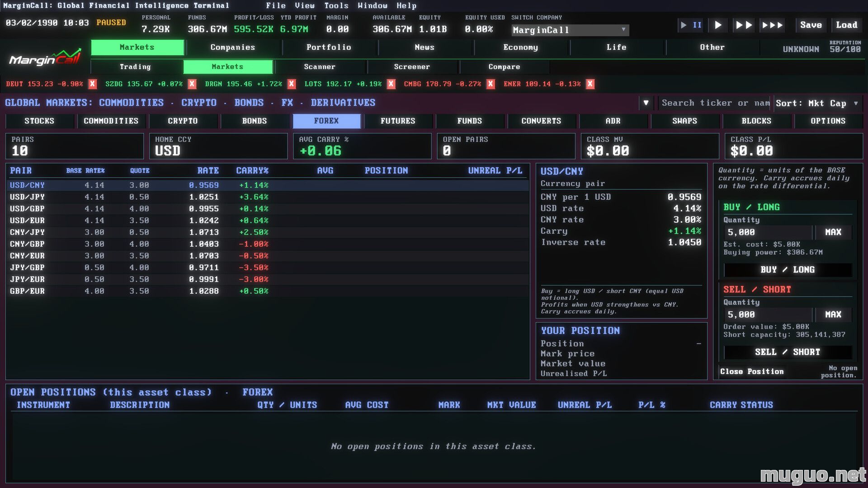Open the Switch Company dropdown
This screenshot has width=868, height=488.
(570, 30)
